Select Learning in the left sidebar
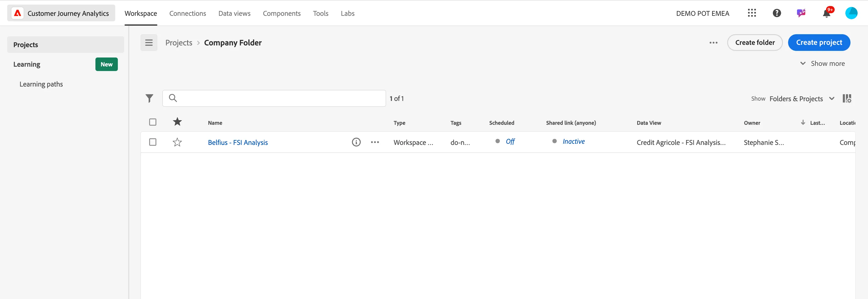The height and width of the screenshot is (299, 868). coord(27,64)
